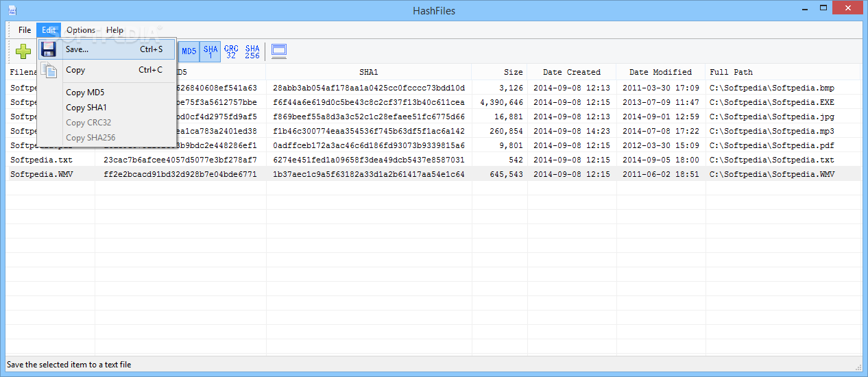Click path C:\Softpedia\Softpedia.mp3

[772, 131]
